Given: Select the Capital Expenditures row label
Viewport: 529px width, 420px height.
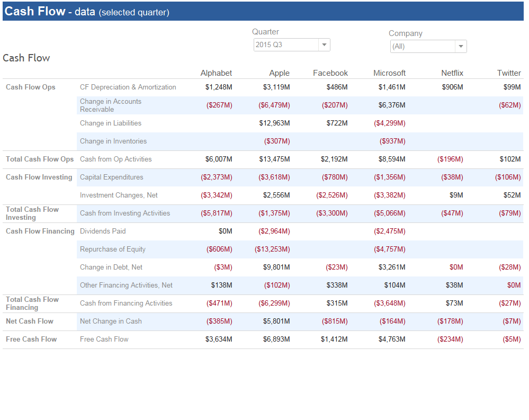Looking at the screenshot, I should (111, 177).
